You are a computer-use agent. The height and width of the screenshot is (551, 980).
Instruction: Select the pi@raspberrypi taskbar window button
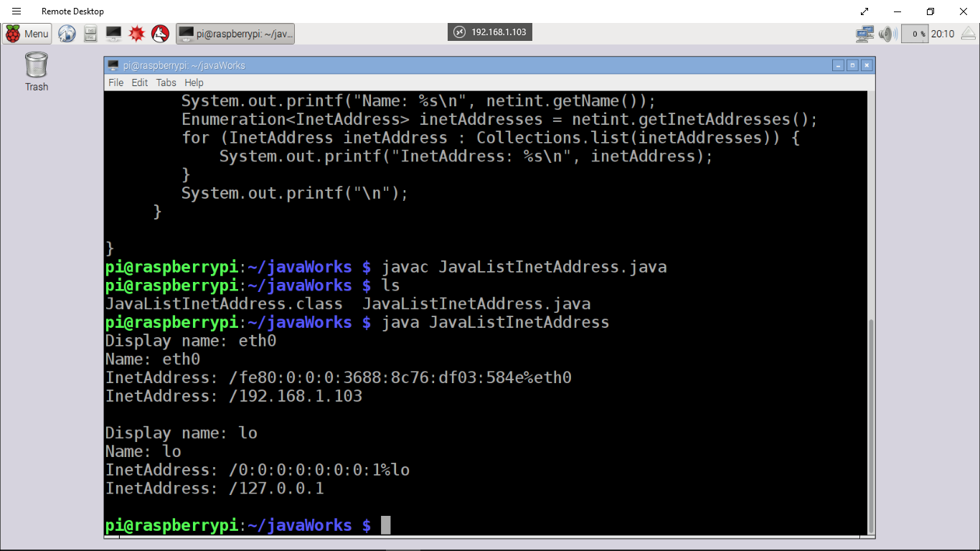237,33
